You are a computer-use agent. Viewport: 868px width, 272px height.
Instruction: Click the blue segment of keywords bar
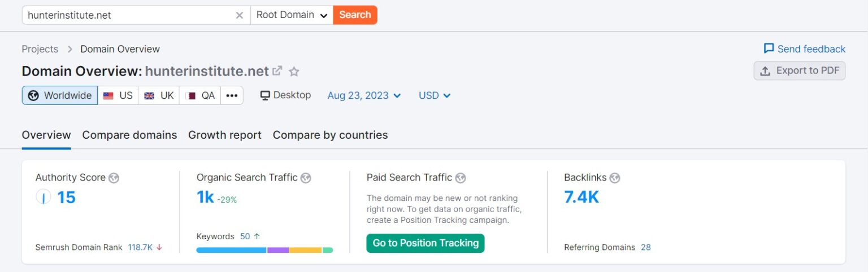tap(231, 250)
